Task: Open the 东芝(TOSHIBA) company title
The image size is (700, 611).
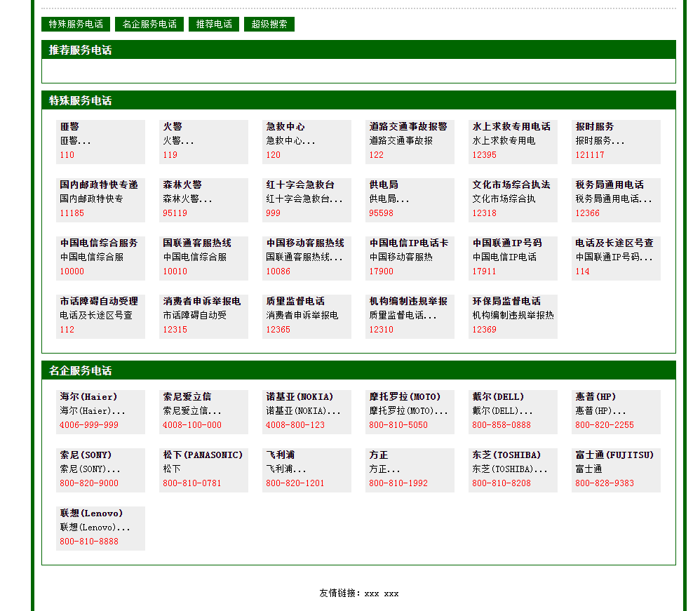Action: click(506, 455)
